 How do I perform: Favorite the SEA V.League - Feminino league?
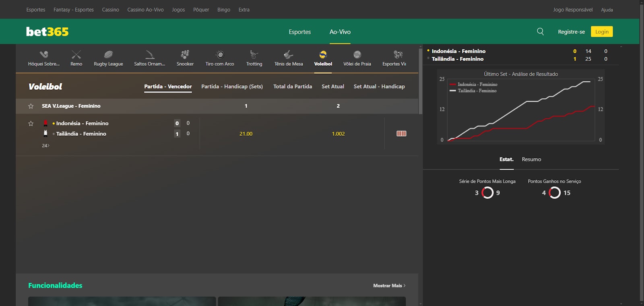(31, 106)
